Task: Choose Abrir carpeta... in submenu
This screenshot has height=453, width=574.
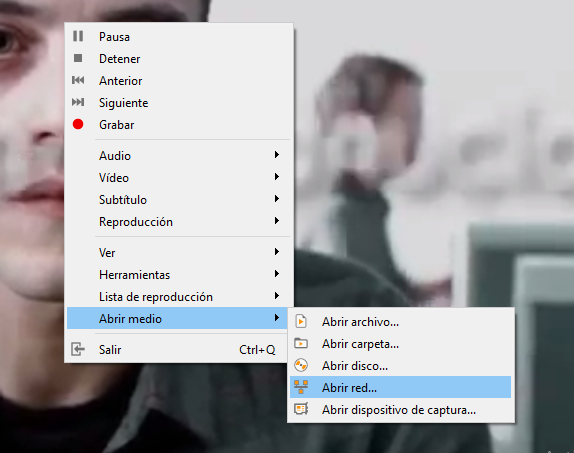Action: [400, 344]
